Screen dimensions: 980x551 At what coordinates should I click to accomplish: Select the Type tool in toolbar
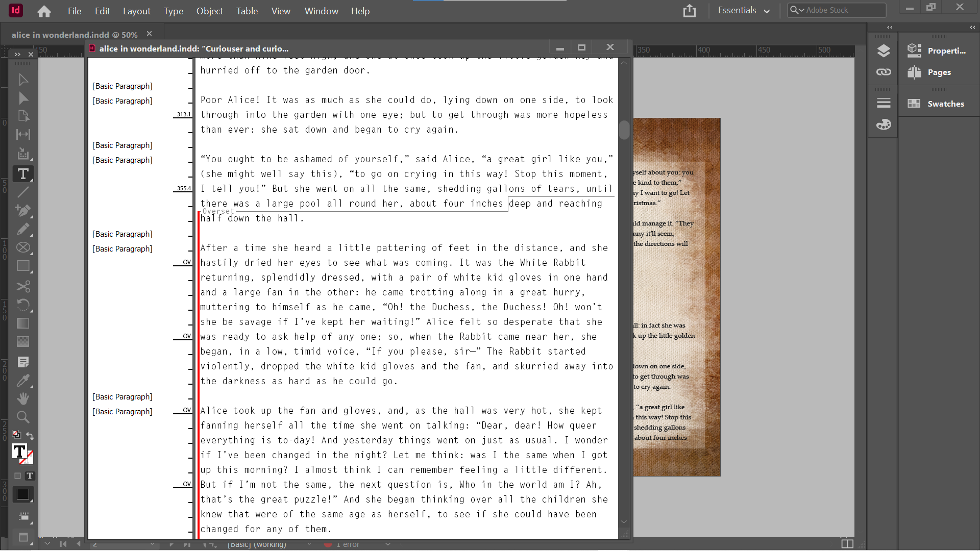tap(23, 174)
